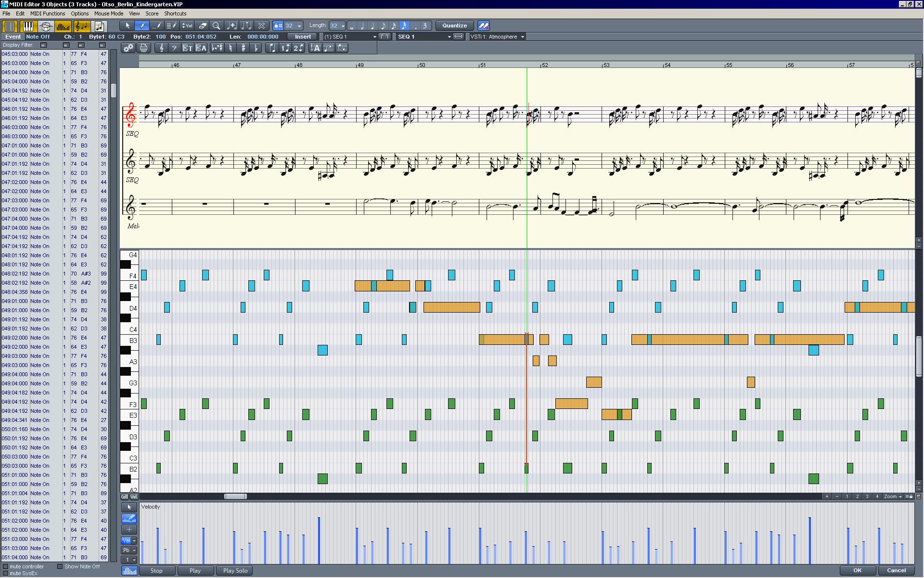Screen dimensions: 924x578
Task: Toggle the drum editor view icon
Action: 46,26
